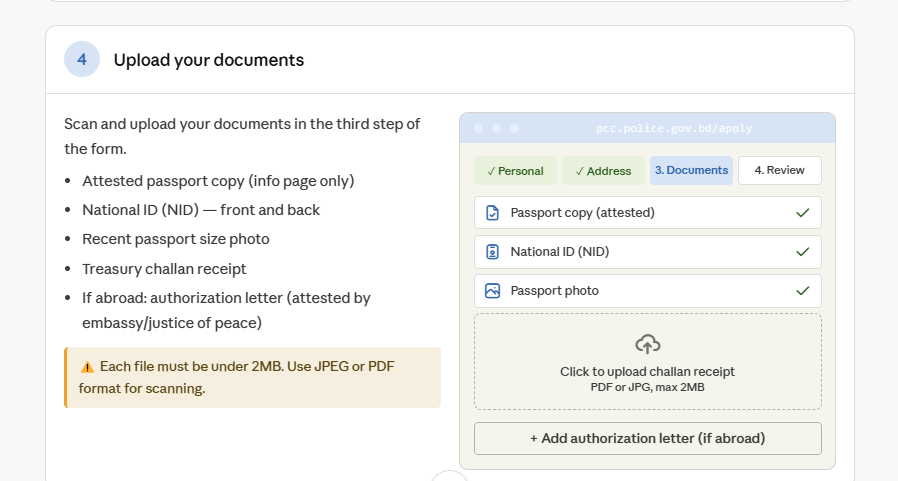The image size is (898, 481).
Task: Click the passport photo image icon
Action: [x=493, y=291]
